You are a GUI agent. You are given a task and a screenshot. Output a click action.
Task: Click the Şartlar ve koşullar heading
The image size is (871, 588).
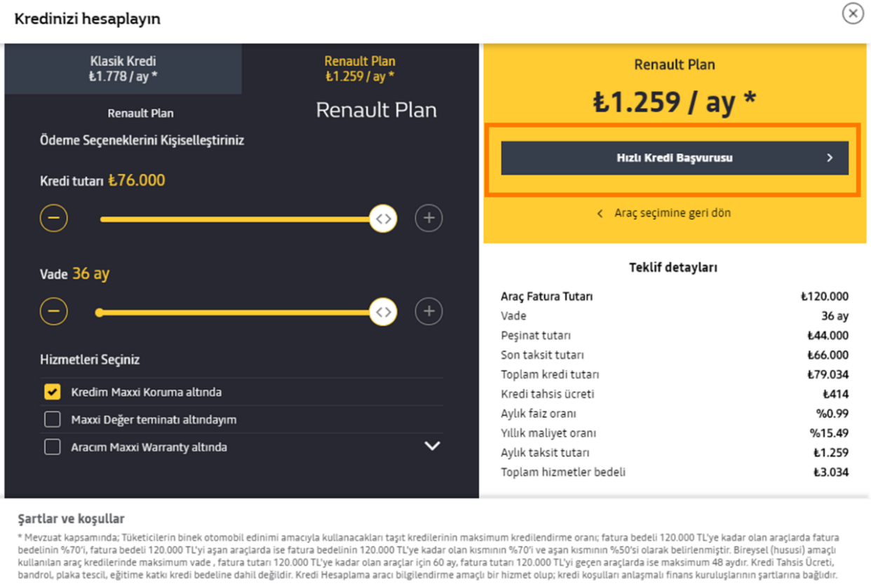pos(71,519)
